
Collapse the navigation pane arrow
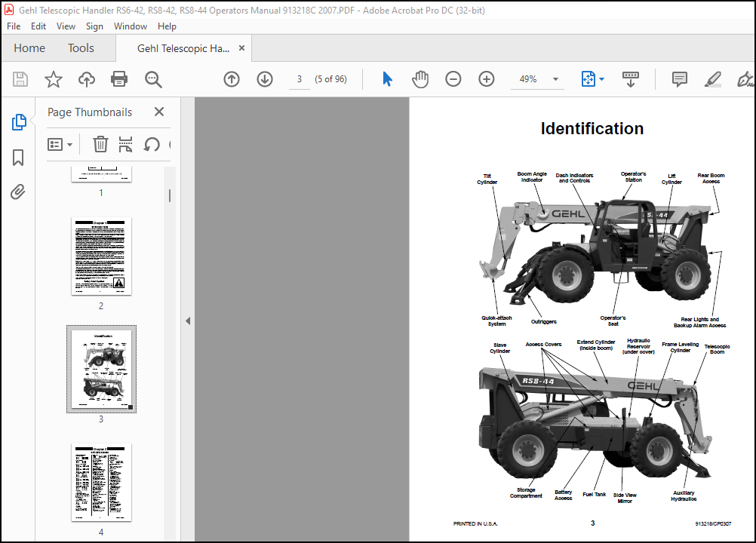tap(188, 321)
